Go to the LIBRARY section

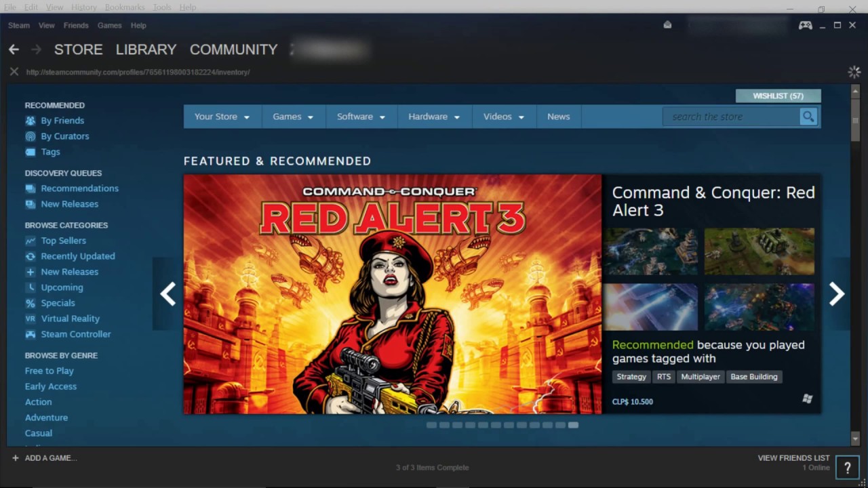[x=146, y=49]
